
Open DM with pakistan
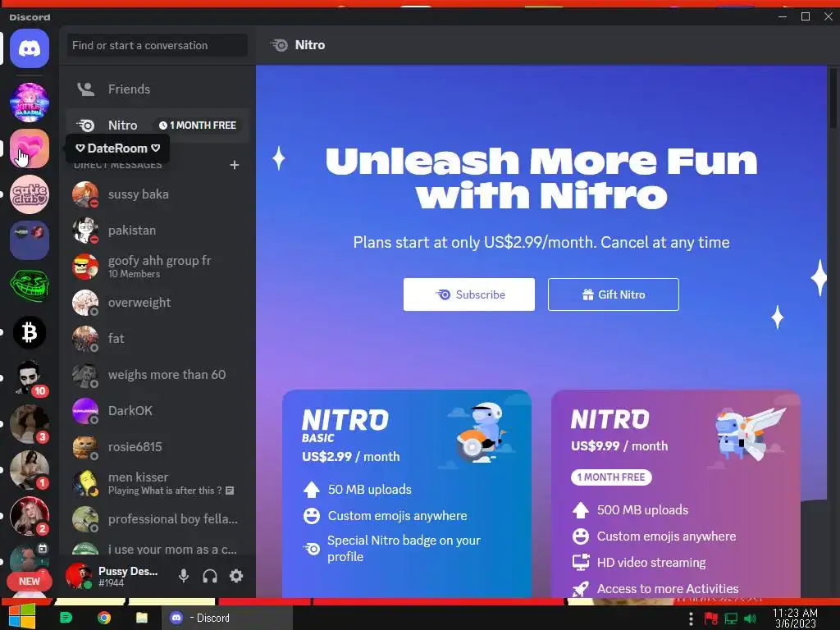click(157, 231)
